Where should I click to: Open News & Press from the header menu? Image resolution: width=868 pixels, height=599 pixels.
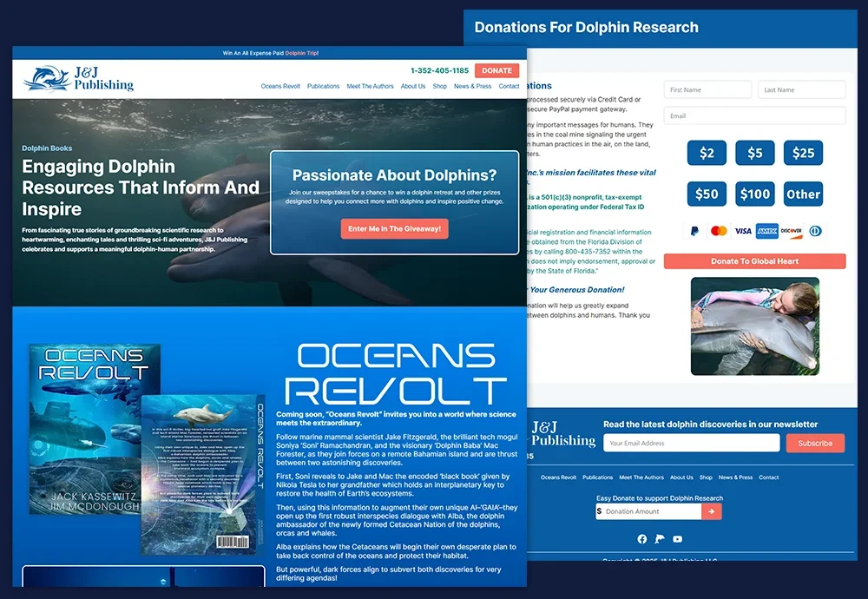coord(472,86)
